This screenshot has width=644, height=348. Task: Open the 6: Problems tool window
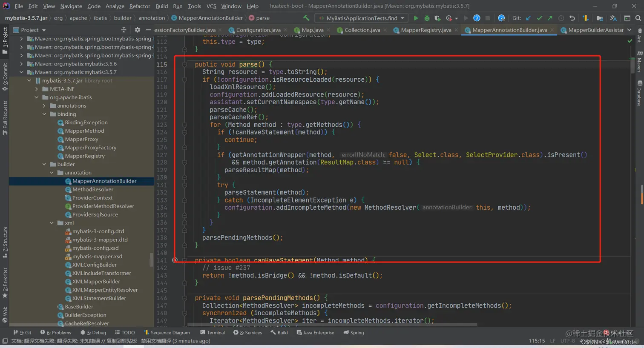[56, 332]
